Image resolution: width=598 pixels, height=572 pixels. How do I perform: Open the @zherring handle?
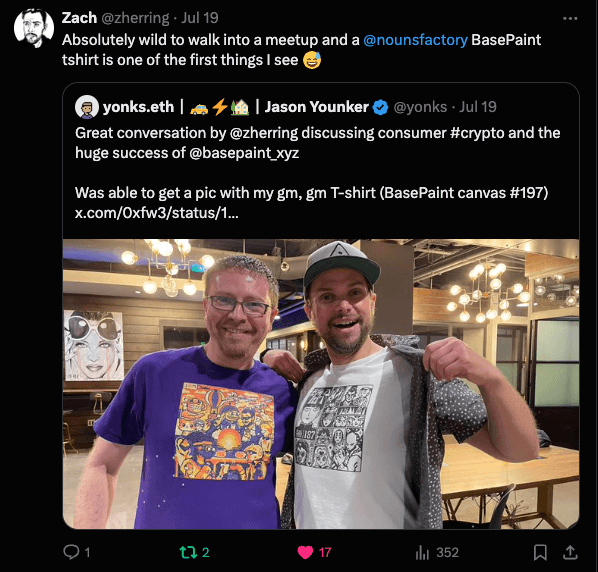point(135,18)
